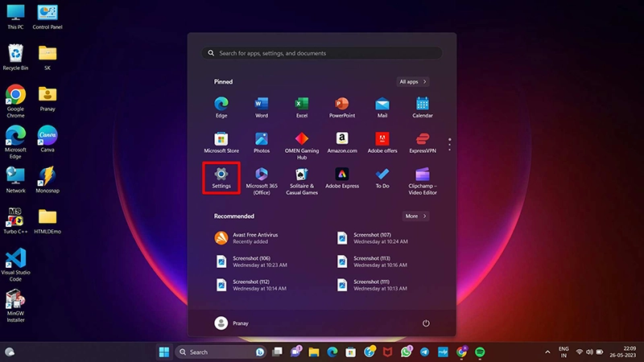Launch ExpressVPN from the pinned apps
Screen dimensions: 644x362
pyautogui.click(x=422, y=143)
